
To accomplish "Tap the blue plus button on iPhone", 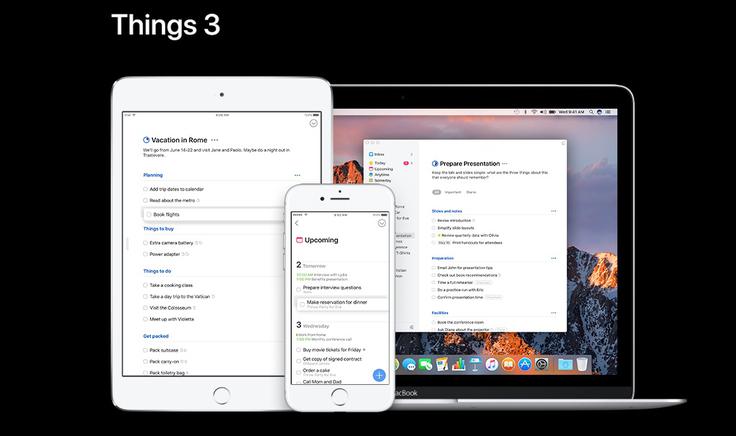I will (379, 375).
